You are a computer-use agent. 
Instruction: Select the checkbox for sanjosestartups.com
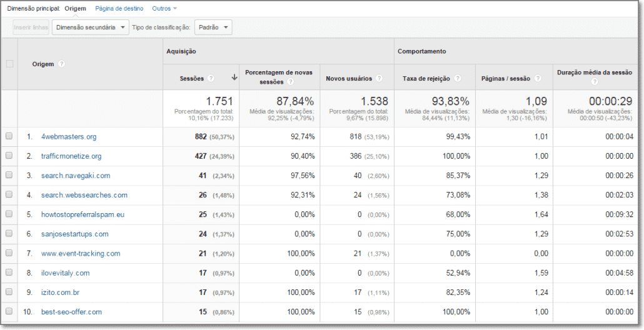pos(9,234)
